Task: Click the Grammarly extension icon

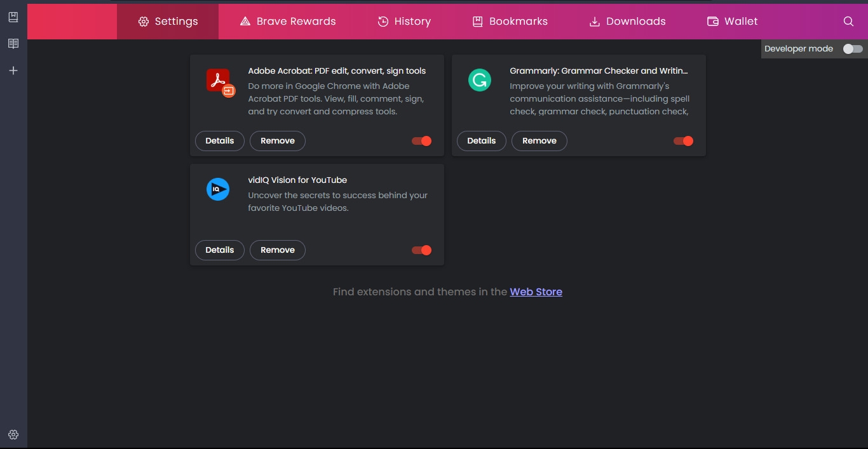Action: [480, 80]
